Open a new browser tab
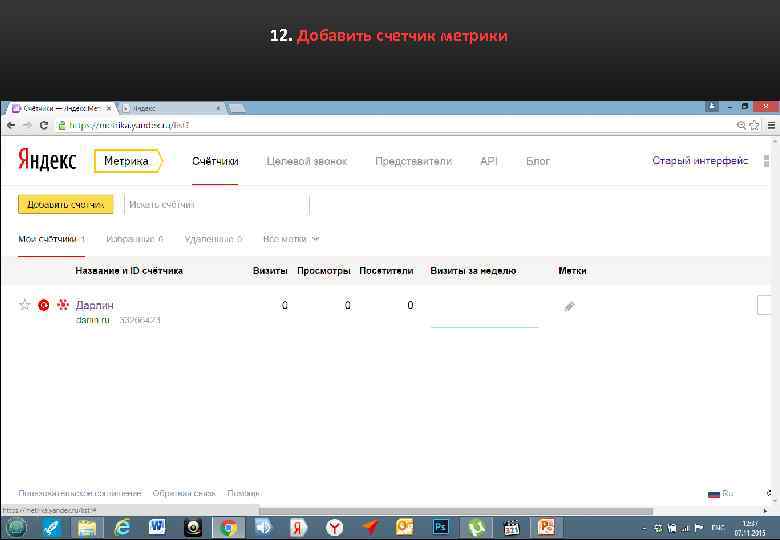Image resolution: width=780 pixels, height=540 pixels. coord(237,108)
